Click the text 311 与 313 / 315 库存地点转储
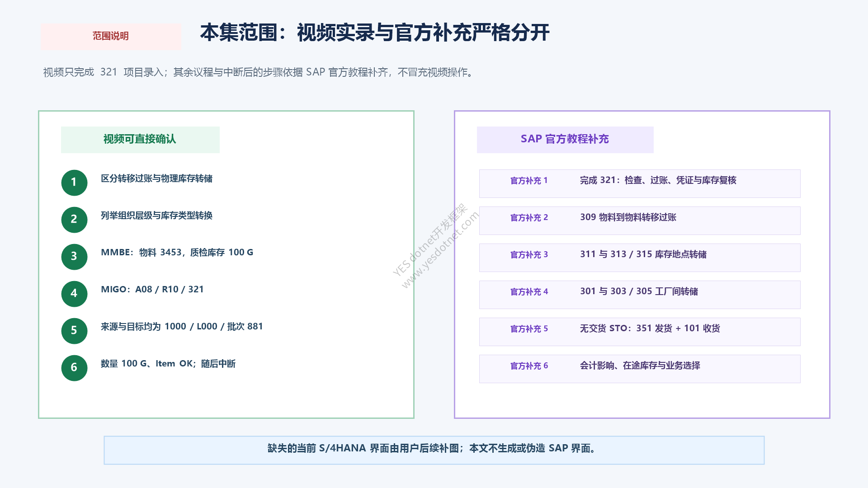This screenshot has width=868, height=488. click(643, 254)
